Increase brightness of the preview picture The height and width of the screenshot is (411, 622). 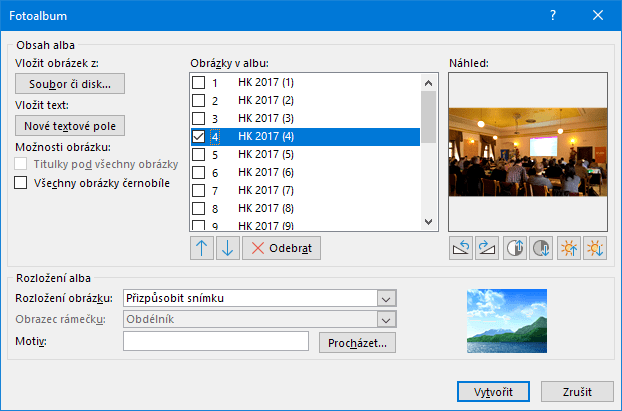[570, 248]
